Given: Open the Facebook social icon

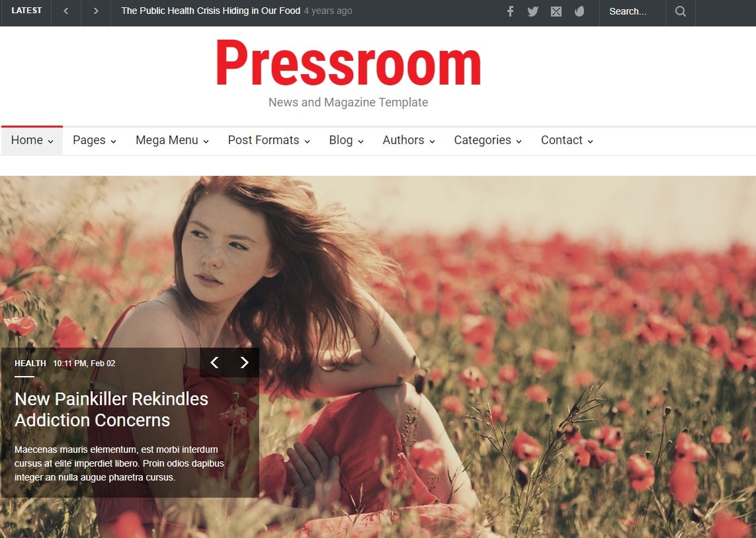Looking at the screenshot, I should tap(510, 11).
